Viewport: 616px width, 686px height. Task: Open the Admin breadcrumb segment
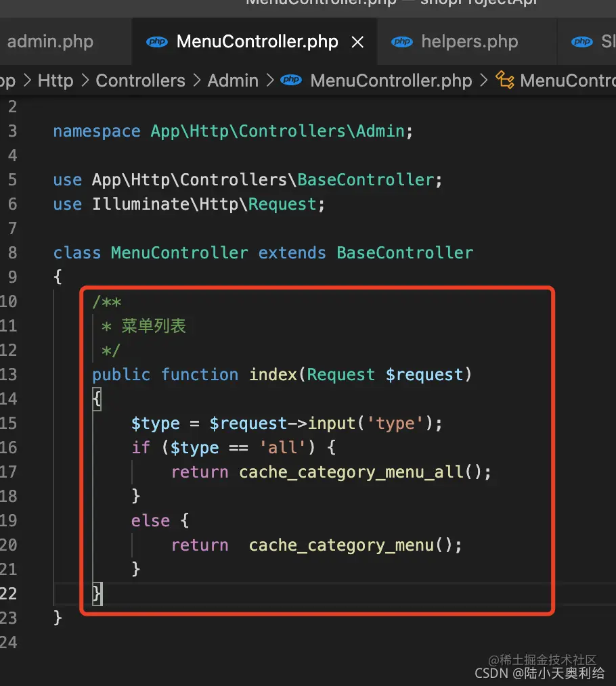pyautogui.click(x=233, y=81)
